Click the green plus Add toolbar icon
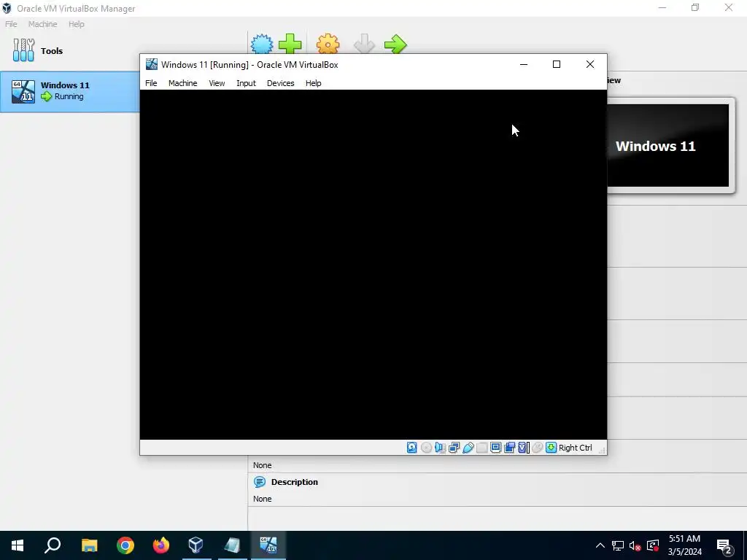This screenshot has height=560, width=747. tap(290, 44)
